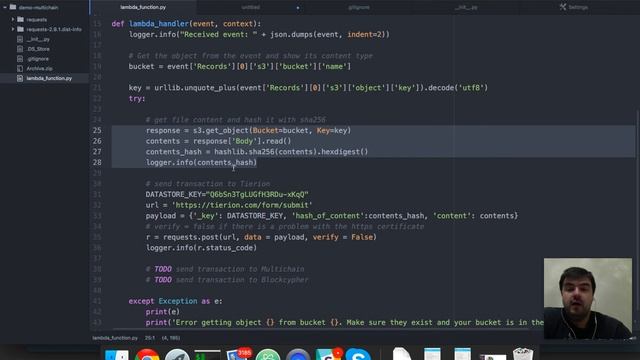Click the hashlib.sha256 line in the editor
This screenshot has width=640, height=360.
click(257, 151)
